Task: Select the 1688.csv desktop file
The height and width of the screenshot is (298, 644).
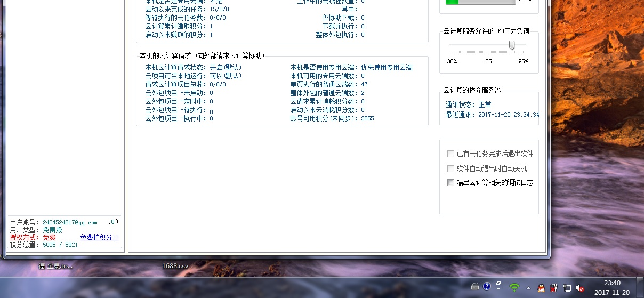Action: coord(175,265)
